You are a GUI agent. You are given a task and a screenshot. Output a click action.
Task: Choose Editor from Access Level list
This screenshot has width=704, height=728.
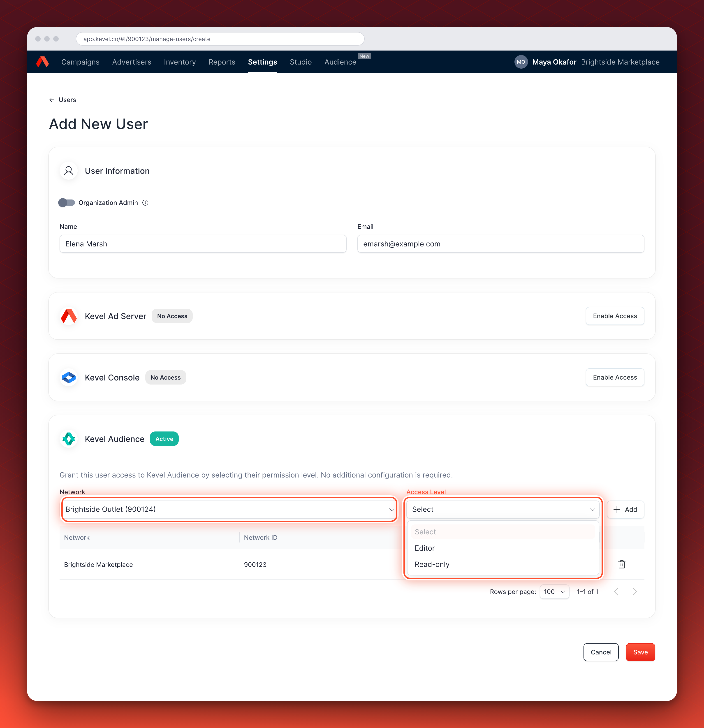503,548
